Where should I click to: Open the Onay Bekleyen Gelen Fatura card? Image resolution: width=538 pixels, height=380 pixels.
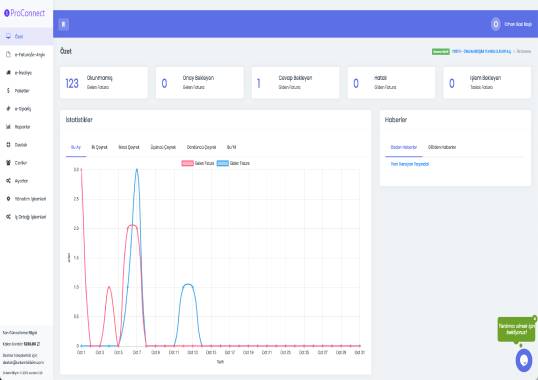point(200,83)
